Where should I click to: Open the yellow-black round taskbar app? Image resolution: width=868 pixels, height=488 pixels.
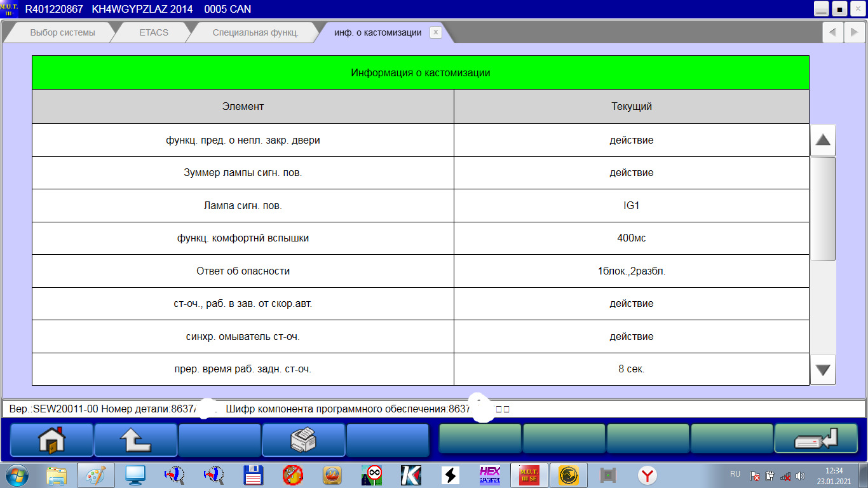[568, 475]
